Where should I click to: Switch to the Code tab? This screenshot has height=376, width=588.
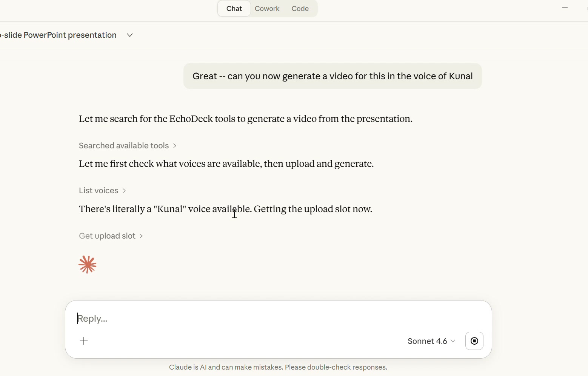(x=300, y=8)
